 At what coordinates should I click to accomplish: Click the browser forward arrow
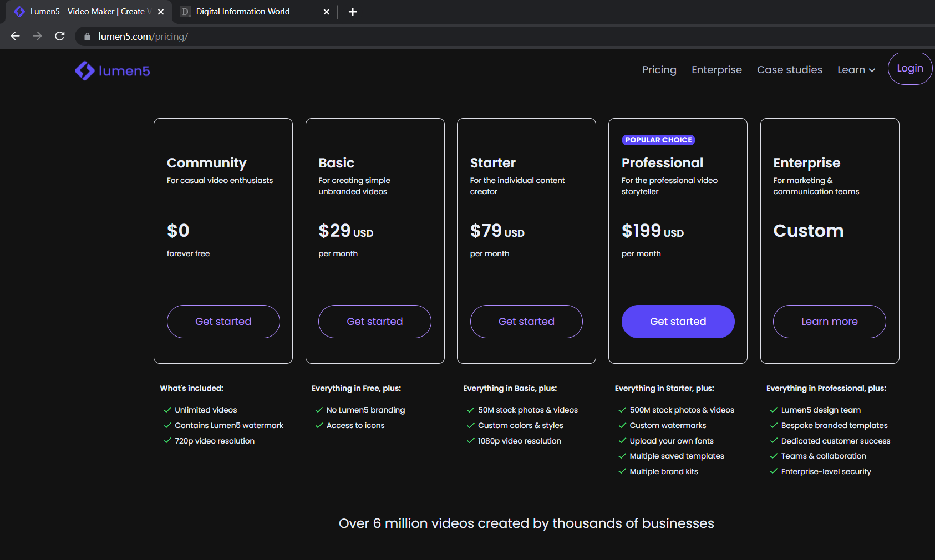pos(37,36)
